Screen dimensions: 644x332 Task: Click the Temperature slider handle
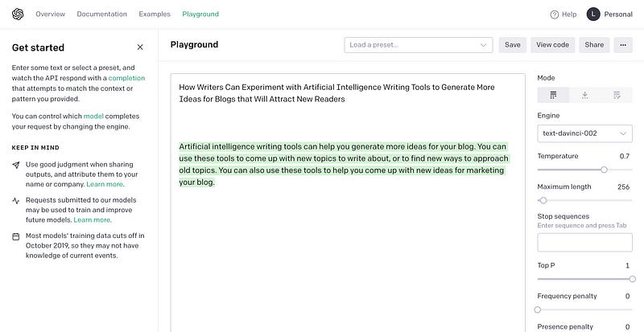click(604, 170)
